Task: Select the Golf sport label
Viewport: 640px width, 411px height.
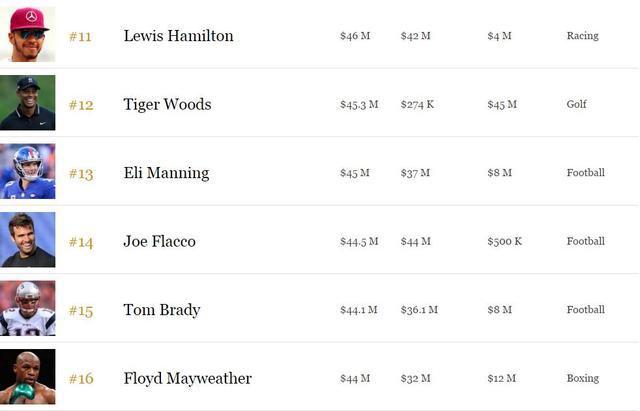Action: point(577,104)
